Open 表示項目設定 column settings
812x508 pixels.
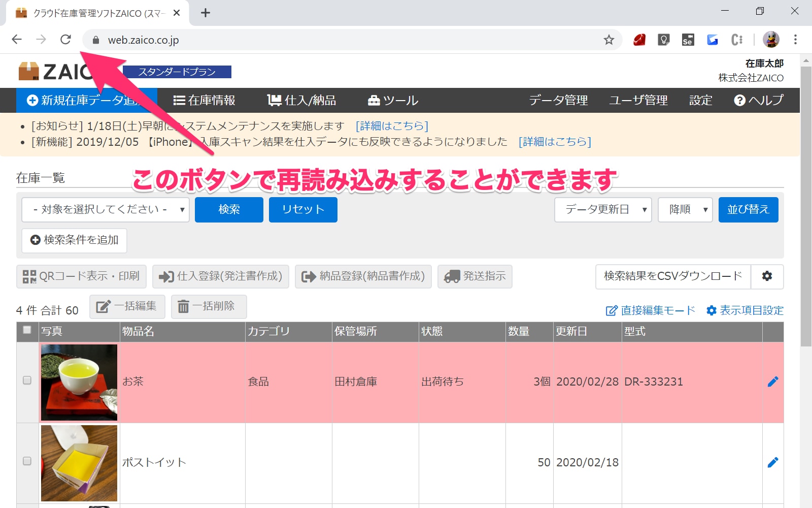[x=745, y=310]
